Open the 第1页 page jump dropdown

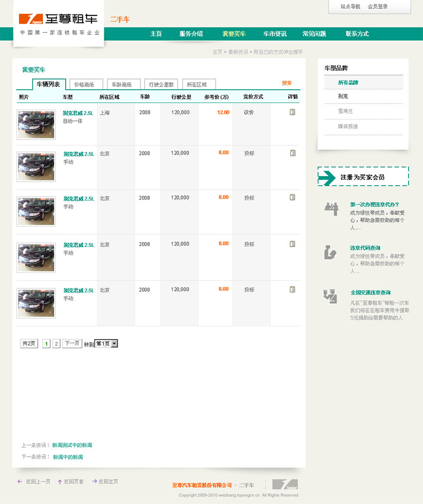pos(106,343)
